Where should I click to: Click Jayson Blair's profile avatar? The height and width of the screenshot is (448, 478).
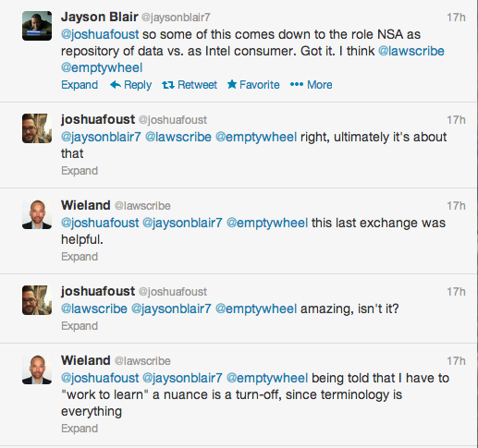pyautogui.click(x=37, y=26)
